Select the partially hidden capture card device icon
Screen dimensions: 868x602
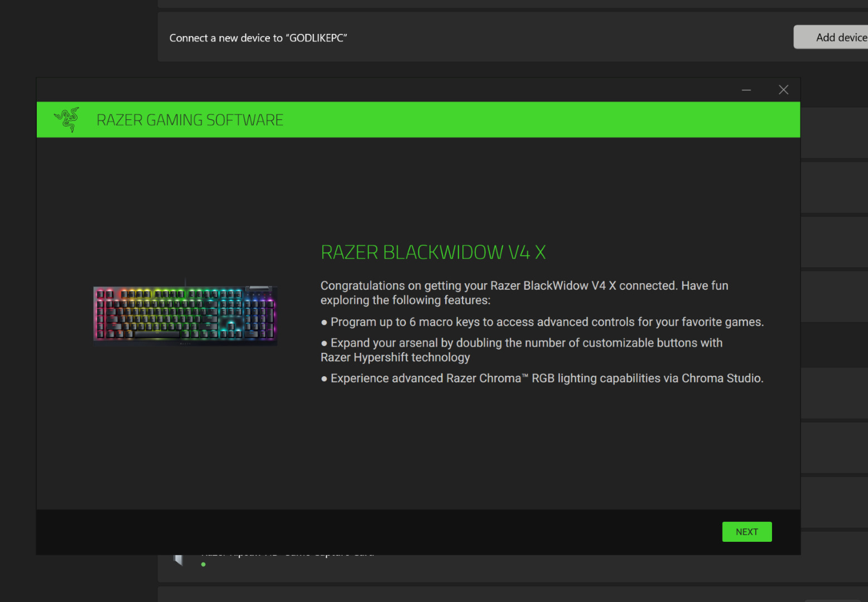pyautogui.click(x=179, y=559)
